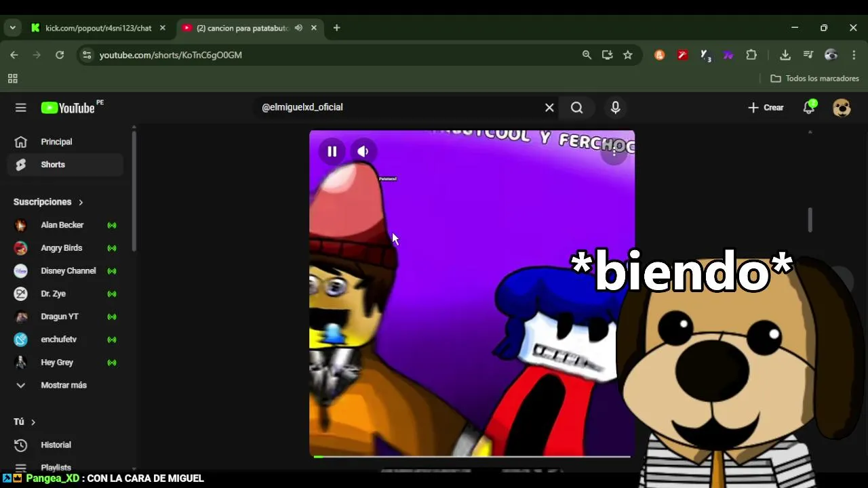
Task: Open the apps grid in bookmarks bar
Action: [x=12, y=79]
